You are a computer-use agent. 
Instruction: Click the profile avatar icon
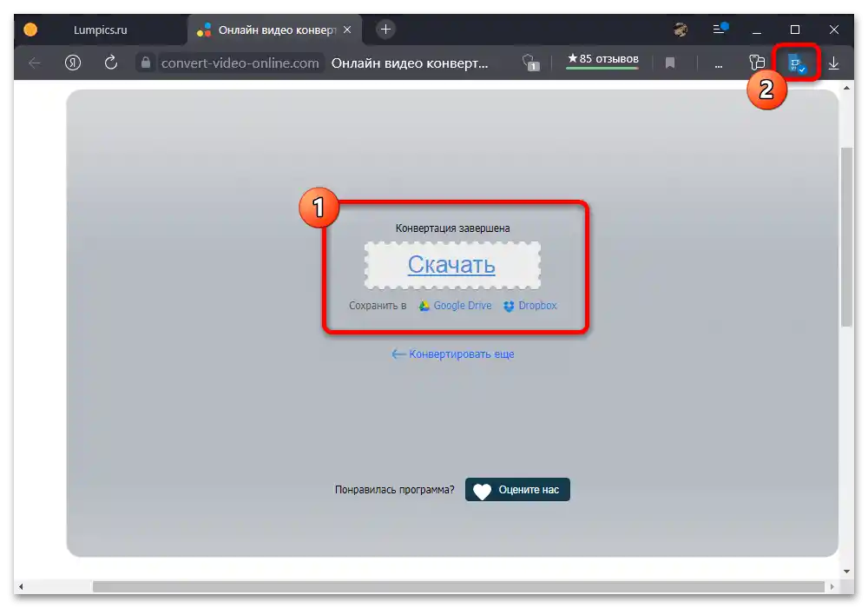pyautogui.click(x=681, y=30)
